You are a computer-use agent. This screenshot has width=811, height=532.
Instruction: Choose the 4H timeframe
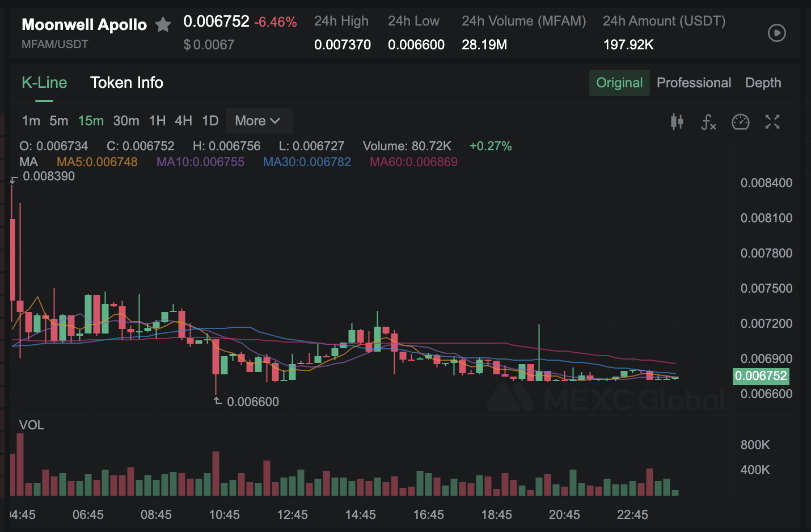click(x=183, y=121)
